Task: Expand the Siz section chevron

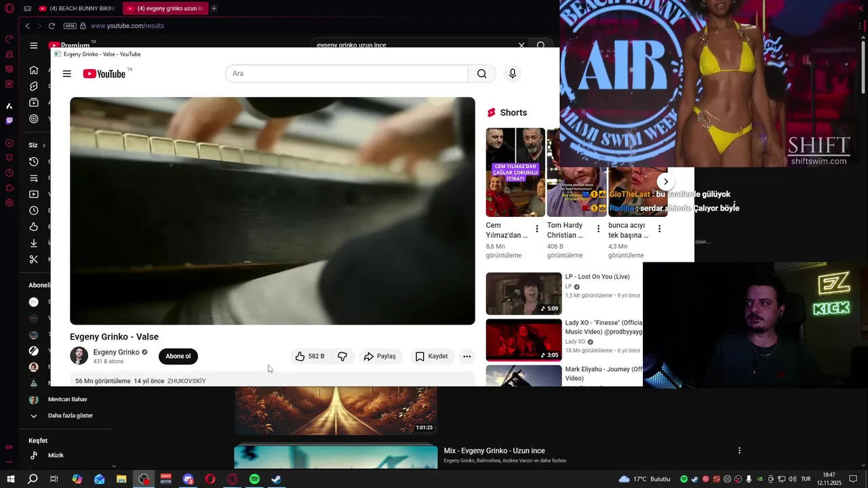Action: point(44,145)
